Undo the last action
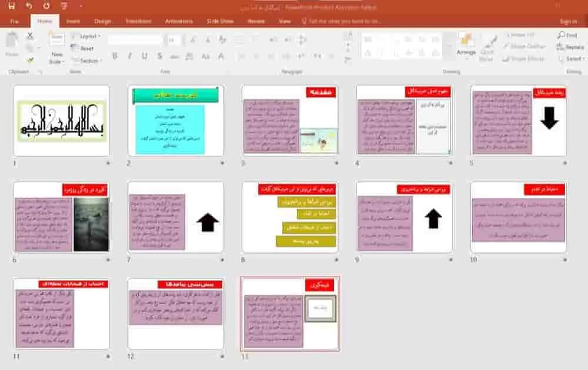The image size is (588, 370). pyautogui.click(x=29, y=6)
